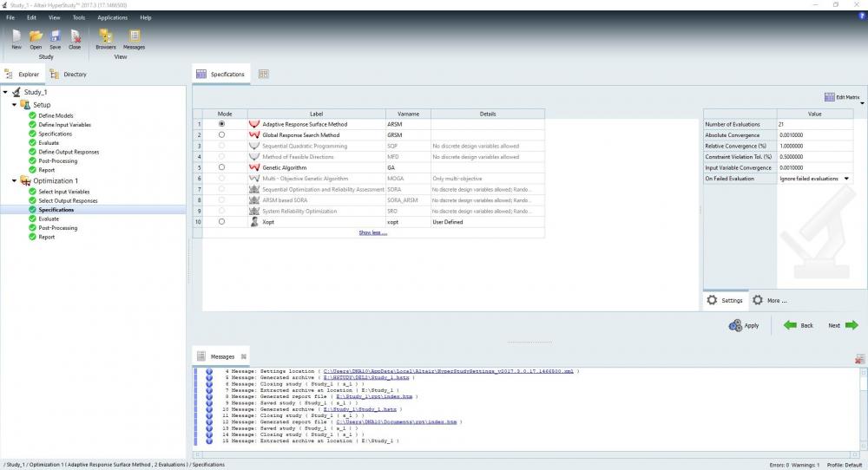Click the Adaptive Response Surface Method icon
868x470 pixels.
(x=254, y=124)
